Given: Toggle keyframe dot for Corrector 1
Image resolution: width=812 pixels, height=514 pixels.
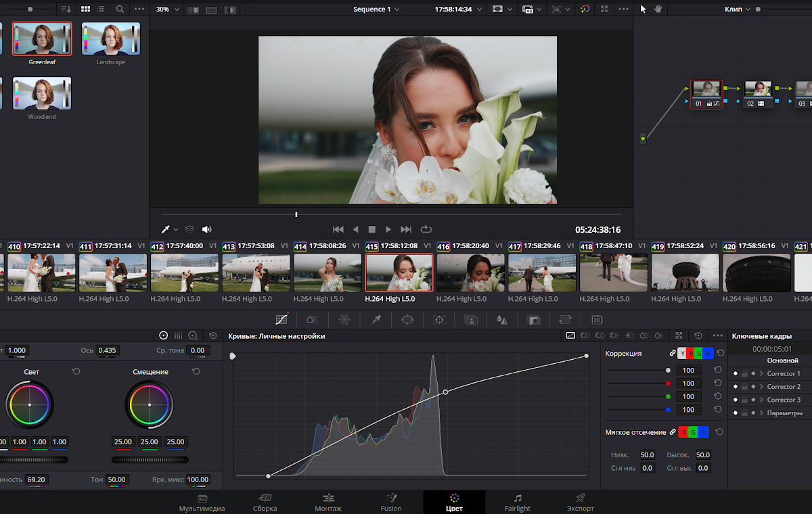Looking at the screenshot, I should [x=736, y=373].
